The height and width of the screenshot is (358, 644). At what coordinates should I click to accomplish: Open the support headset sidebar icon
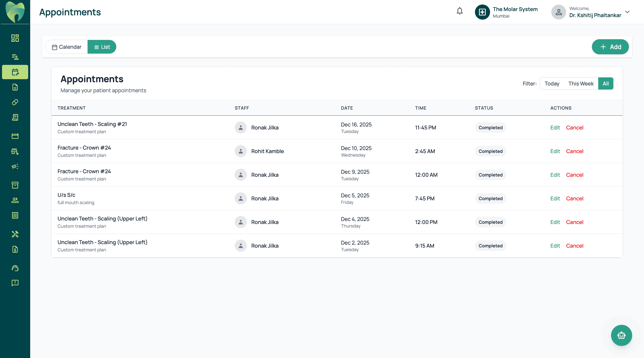15,268
